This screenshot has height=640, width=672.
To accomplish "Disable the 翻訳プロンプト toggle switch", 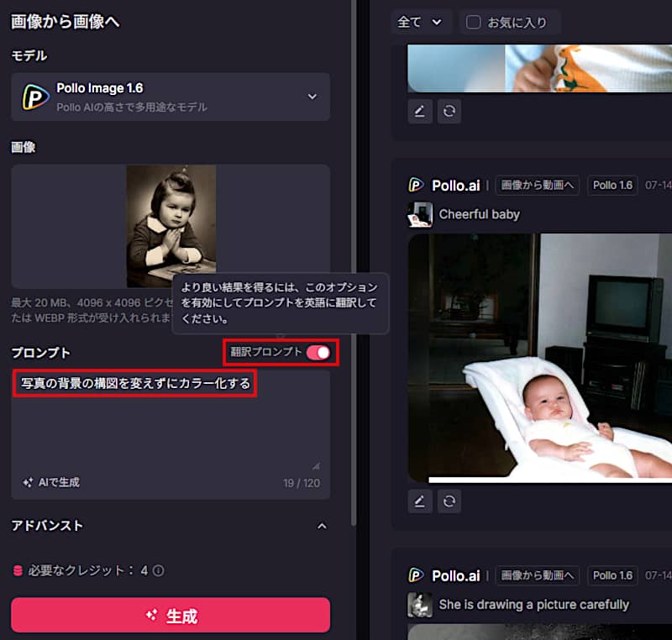I will [318, 352].
